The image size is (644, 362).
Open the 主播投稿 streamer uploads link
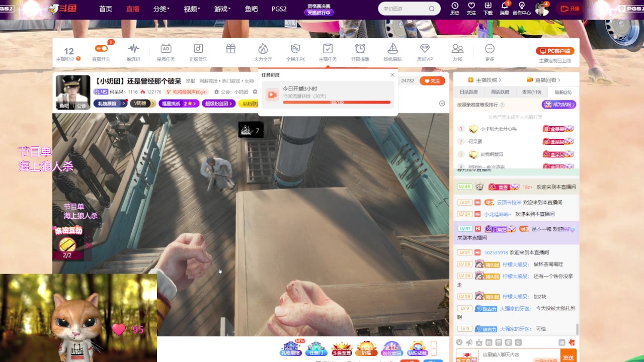[x=485, y=80]
